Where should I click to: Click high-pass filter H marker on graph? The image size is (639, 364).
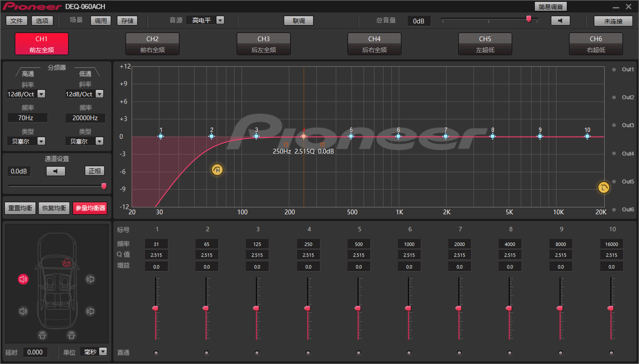tap(217, 170)
